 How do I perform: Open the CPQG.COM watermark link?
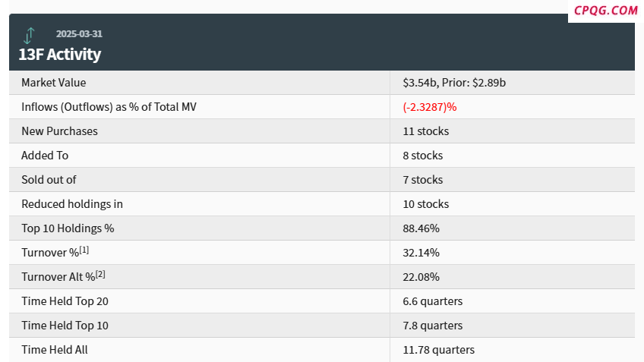coord(605,11)
